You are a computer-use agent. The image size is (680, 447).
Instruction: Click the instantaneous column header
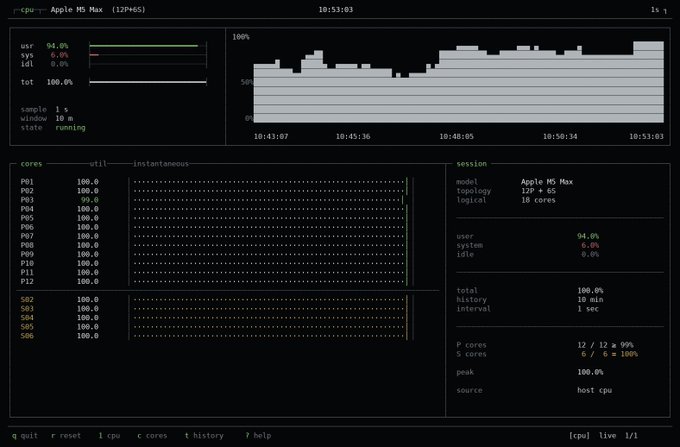[x=161, y=163]
